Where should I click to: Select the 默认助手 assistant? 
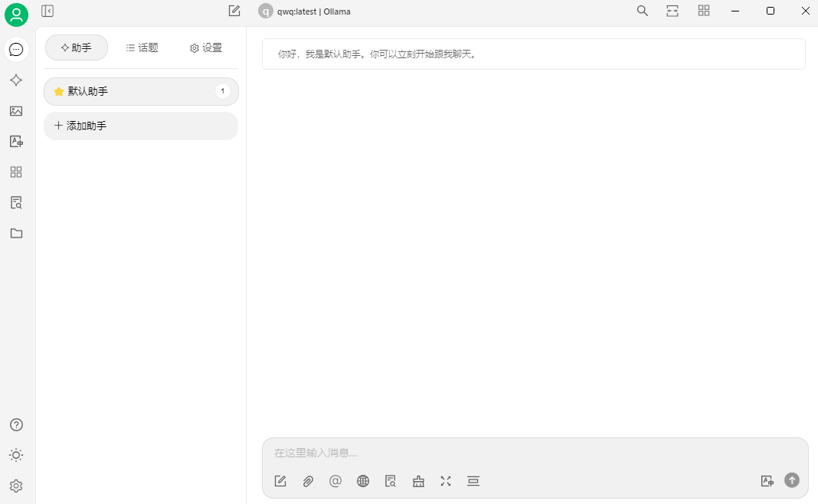142,91
